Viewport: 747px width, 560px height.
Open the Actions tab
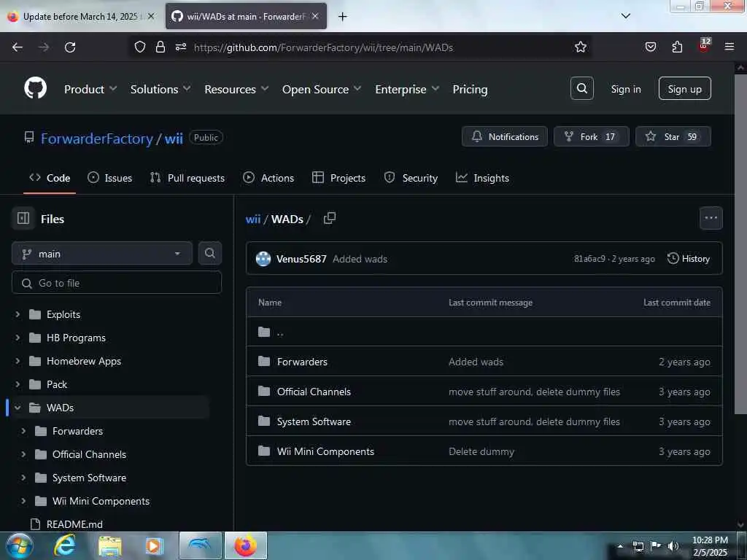coord(268,178)
